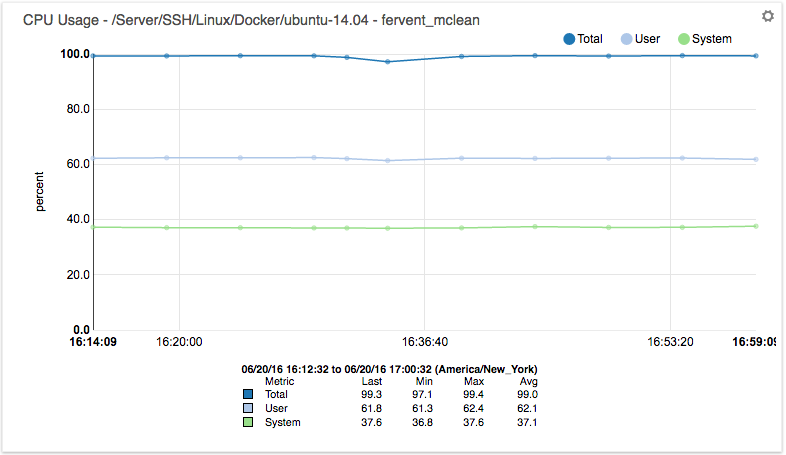The height and width of the screenshot is (455, 786).
Task: Click the 16:20:00 time axis label
Action: pyautogui.click(x=179, y=342)
